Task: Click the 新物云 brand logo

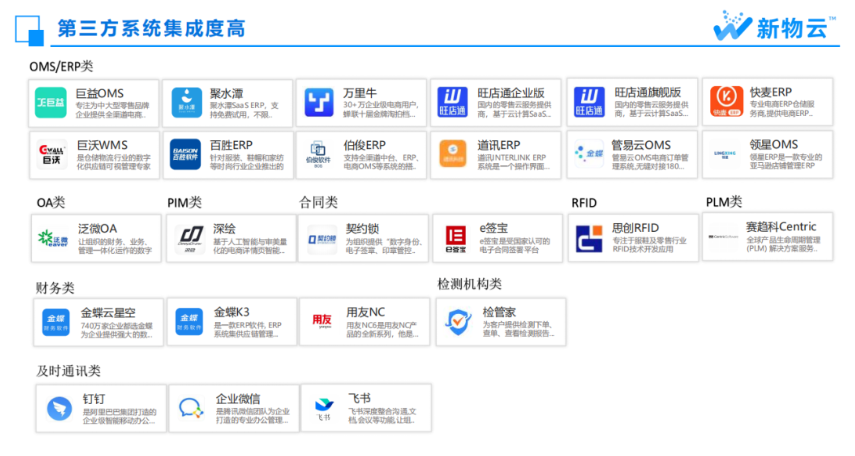Action: point(774,26)
